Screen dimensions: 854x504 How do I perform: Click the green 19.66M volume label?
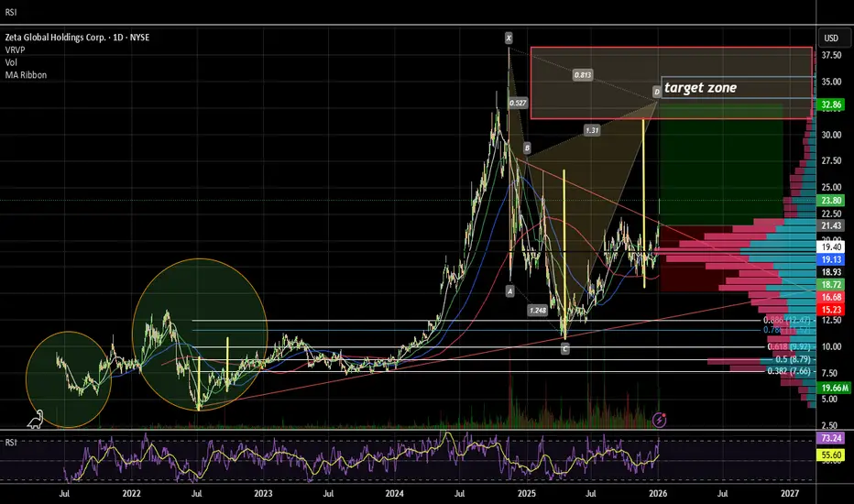(835, 388)
